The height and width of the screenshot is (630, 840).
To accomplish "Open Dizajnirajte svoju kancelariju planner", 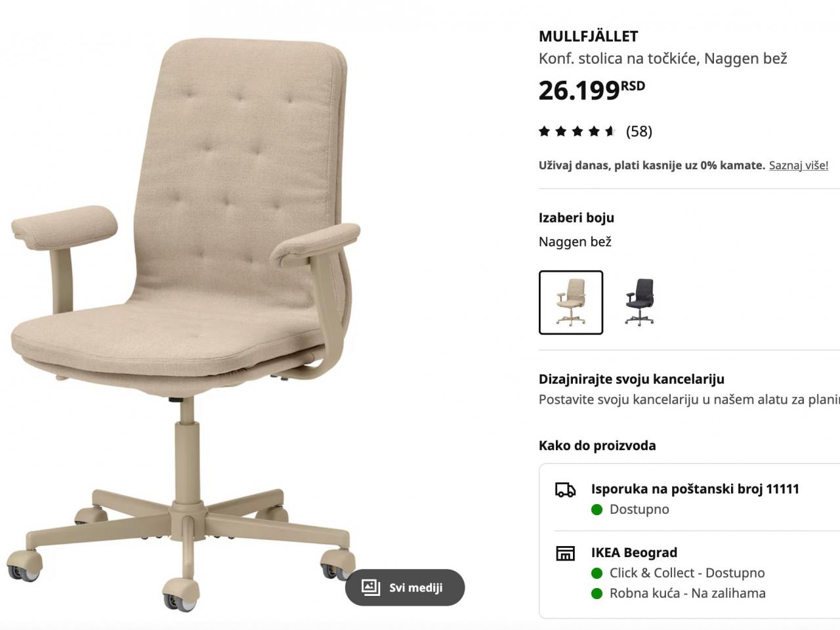I will click(631, 379).
